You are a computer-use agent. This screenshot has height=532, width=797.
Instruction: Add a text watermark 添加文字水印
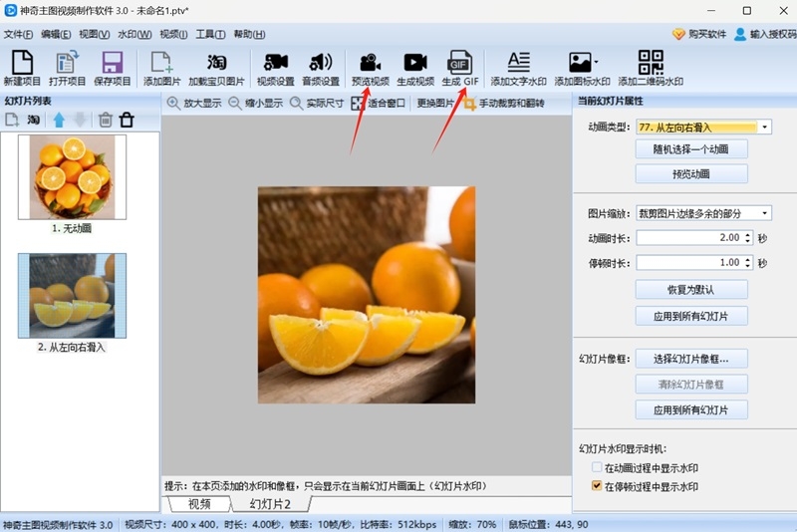[518, 68]
